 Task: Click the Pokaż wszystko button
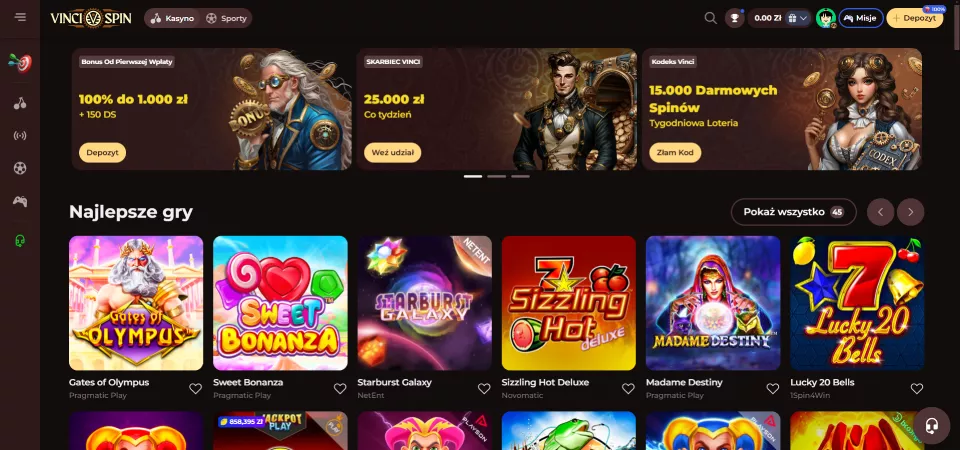pyautogui.click(x=793, y=212)
